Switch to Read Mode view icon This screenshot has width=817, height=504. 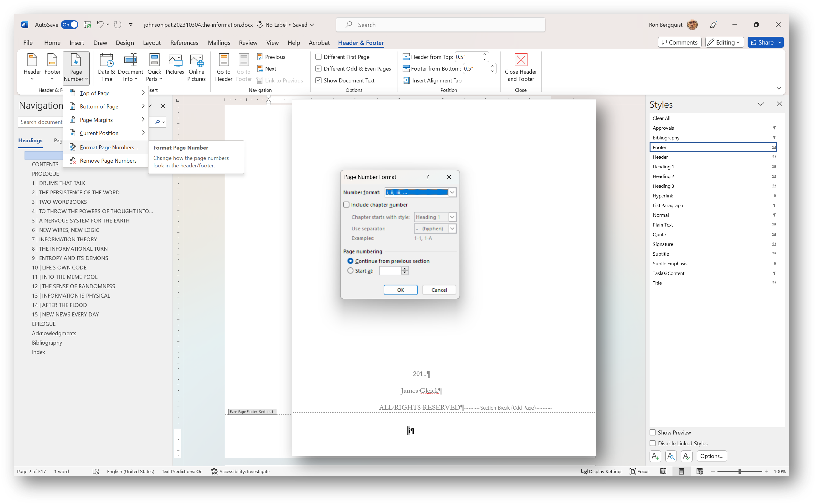663,471
